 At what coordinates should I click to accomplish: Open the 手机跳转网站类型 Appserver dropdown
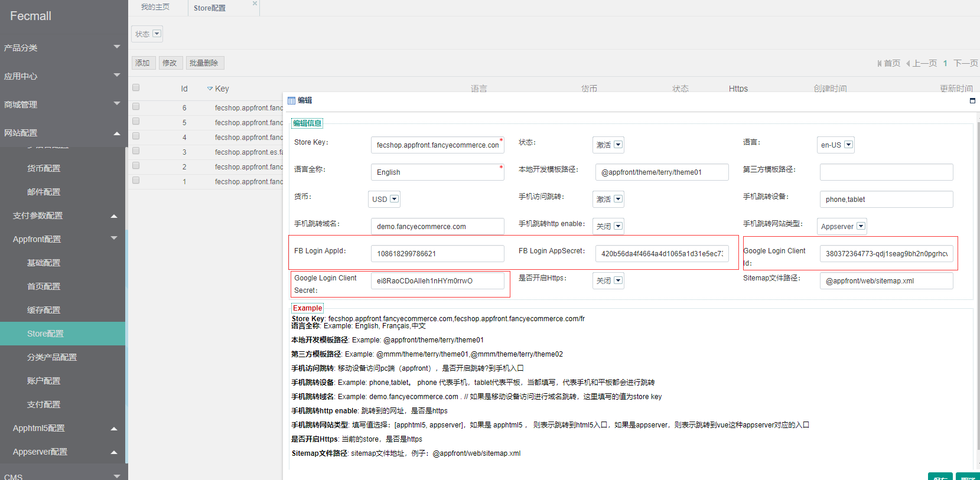point(842,226)
